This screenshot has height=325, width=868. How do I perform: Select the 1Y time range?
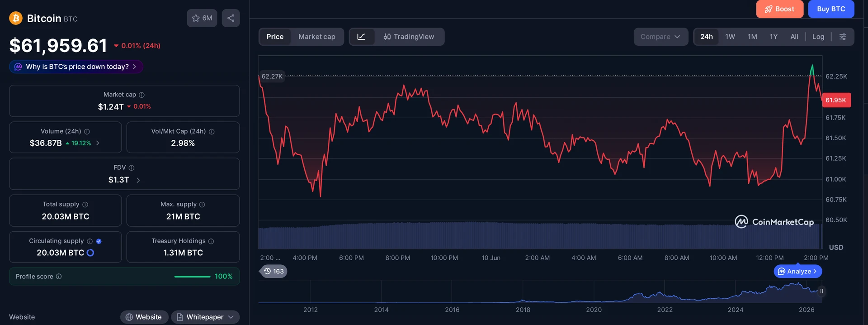click(774, 37)
